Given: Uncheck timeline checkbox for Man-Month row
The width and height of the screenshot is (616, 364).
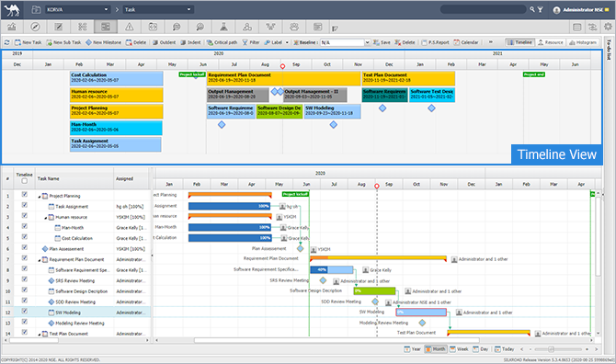Looking at the screenshot, I should [x=24, y=226].
